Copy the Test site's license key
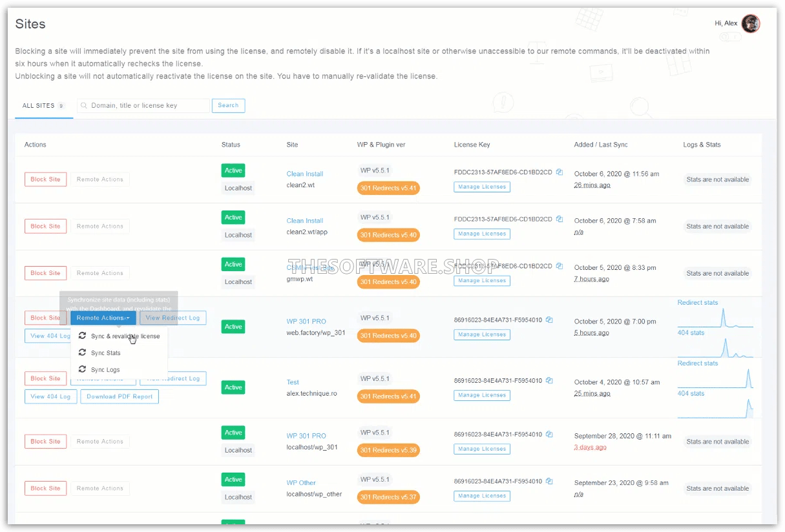Image resolution: width=785 pixels, height=532 pixels. point(549,380)
